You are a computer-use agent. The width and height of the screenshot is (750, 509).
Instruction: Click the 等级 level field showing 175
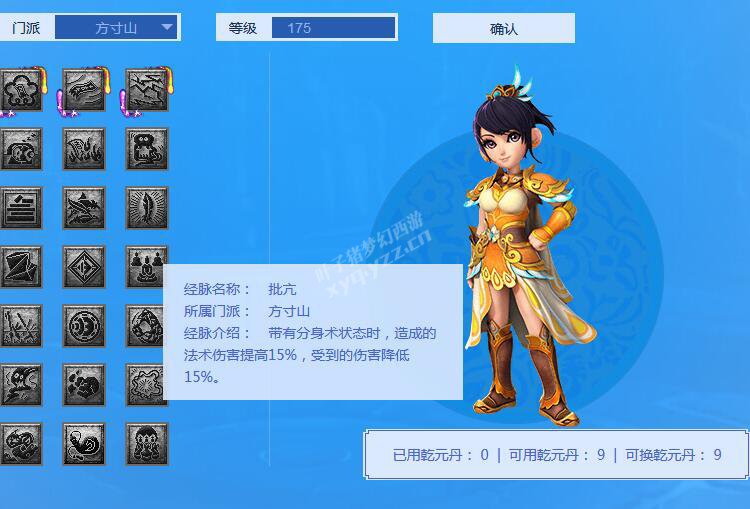334,27
